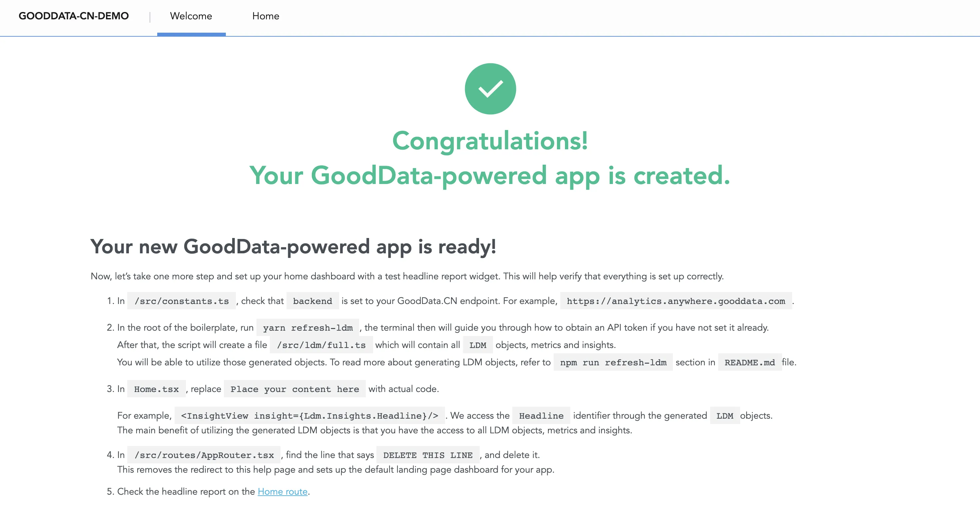Click the backend code label

(312, 301)
